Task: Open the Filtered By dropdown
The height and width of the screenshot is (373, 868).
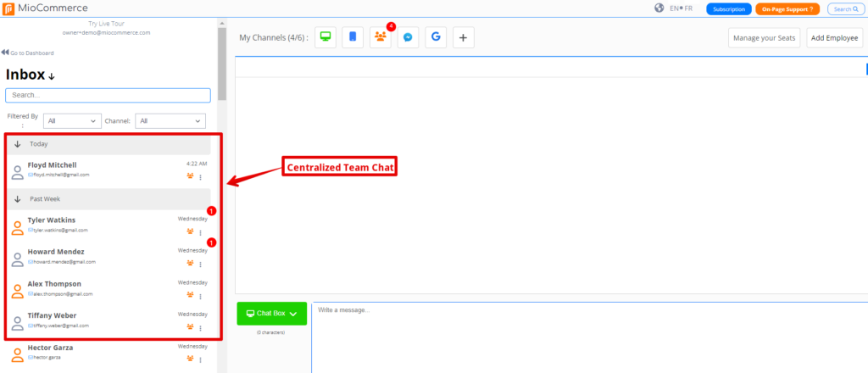Action: 73,120
